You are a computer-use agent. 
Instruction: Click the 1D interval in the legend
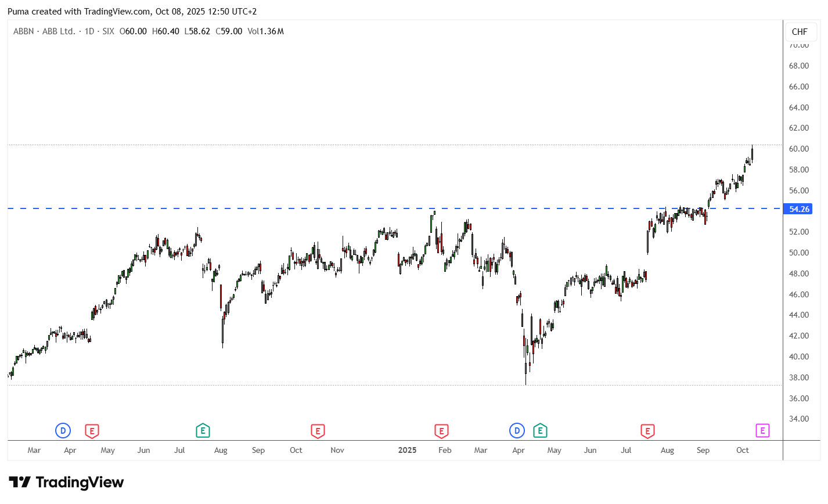pyautogui.click(x=89, y=31)
